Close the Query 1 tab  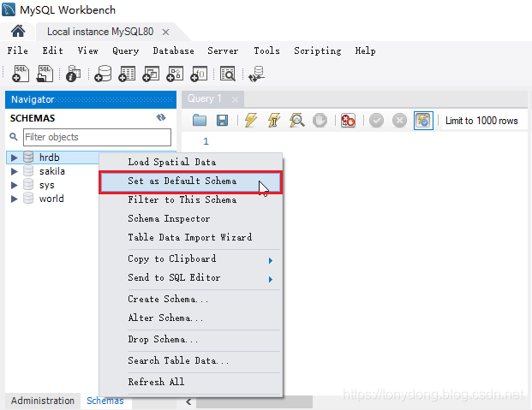click(x=235, y=99)
